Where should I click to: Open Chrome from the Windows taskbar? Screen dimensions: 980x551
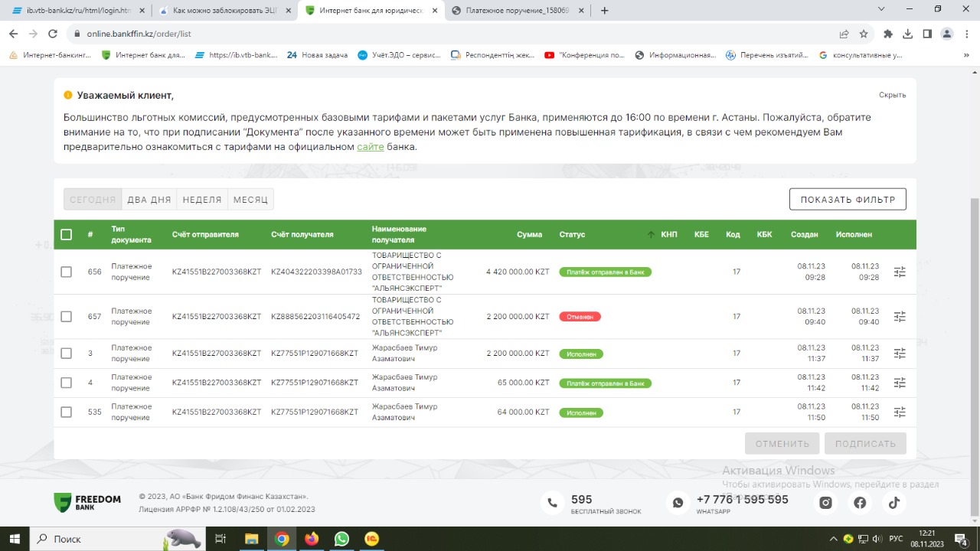(x=282, y=539)
